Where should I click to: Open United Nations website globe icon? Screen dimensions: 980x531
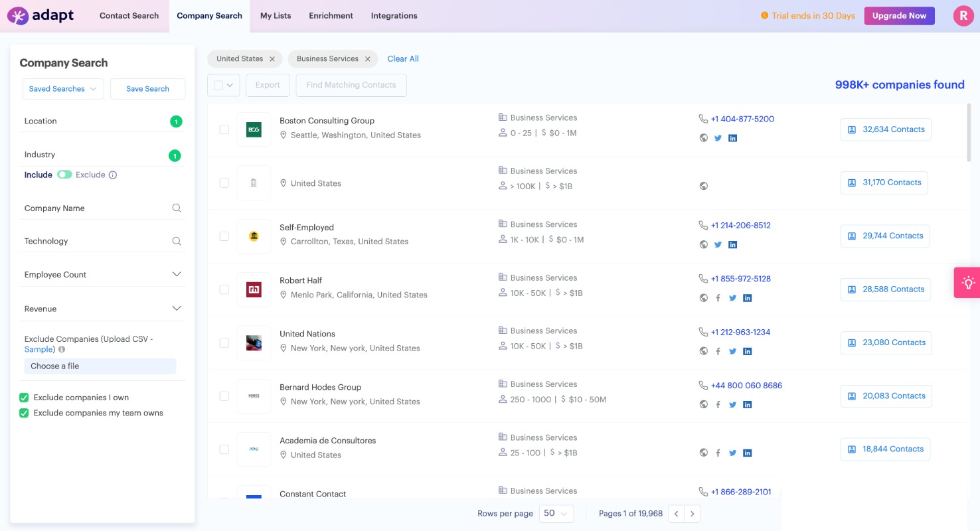point(704,351)
